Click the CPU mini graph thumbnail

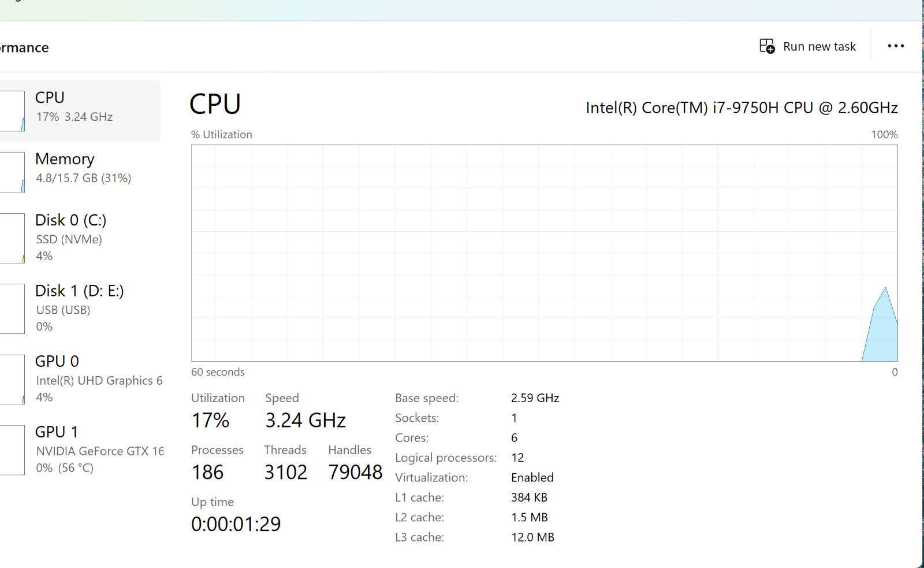(x=12, y=111)
